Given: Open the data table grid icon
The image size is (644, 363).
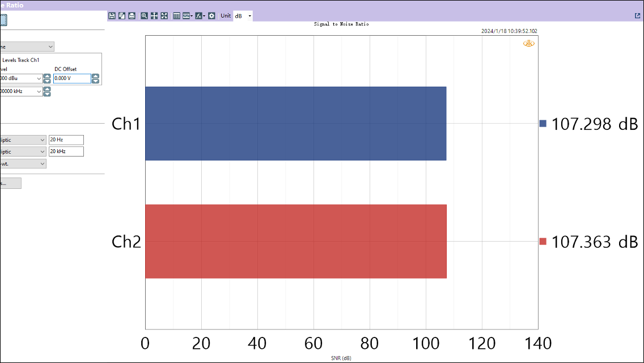Looking at the screenshot, I should click(x=176, y=16).
